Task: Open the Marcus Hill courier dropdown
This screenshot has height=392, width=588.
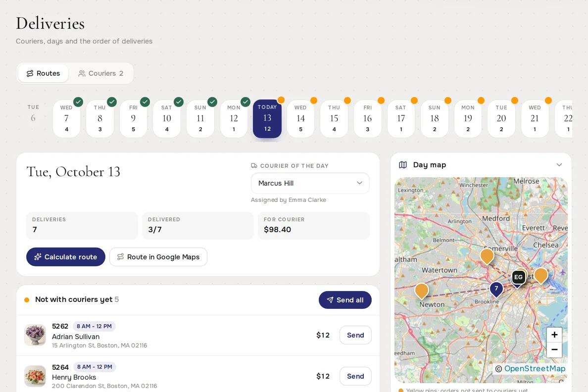Action: pyautogui.click(x=310, y=183)
